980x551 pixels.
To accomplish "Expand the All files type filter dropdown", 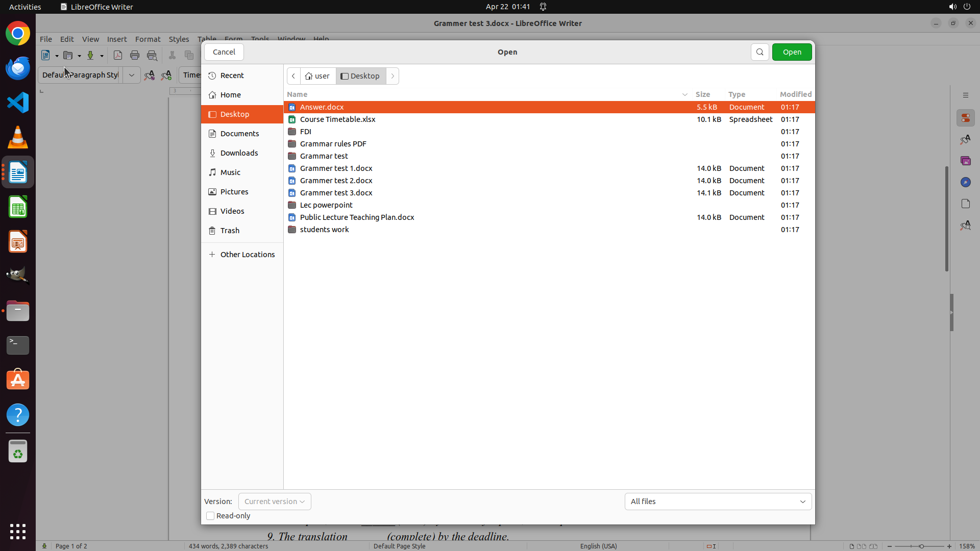I will tap(718, 502).
